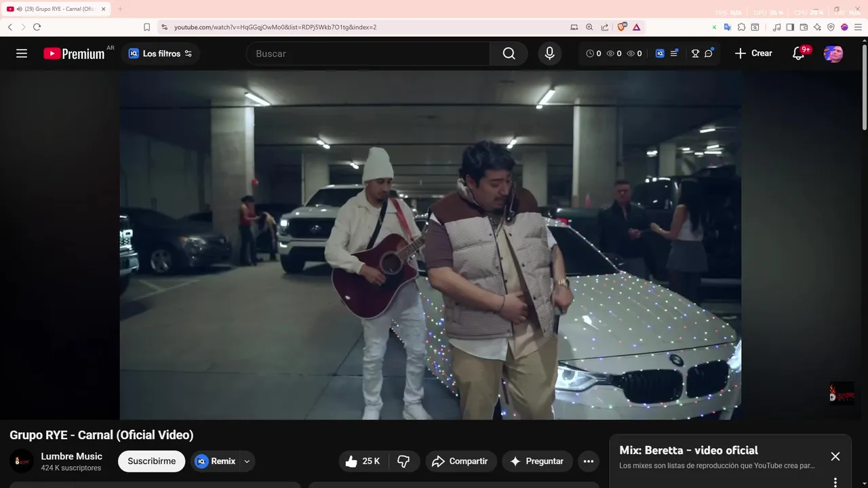The height and width of the screenshot is (488, 868).
Task: Click the magnifier search button
Action: (509, 54)
